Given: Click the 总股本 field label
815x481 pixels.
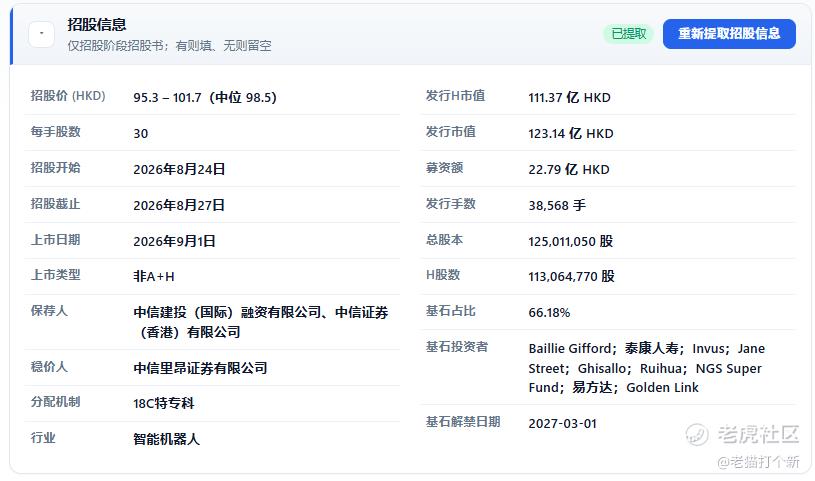Looking at the screenshot, I should pos(444,239).
